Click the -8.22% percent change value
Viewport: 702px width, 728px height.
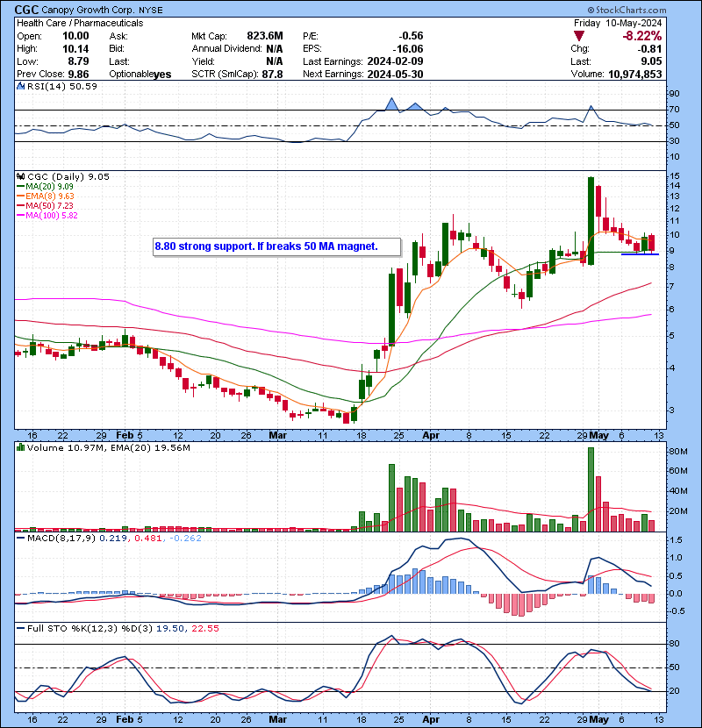click(x=641, y=36)
